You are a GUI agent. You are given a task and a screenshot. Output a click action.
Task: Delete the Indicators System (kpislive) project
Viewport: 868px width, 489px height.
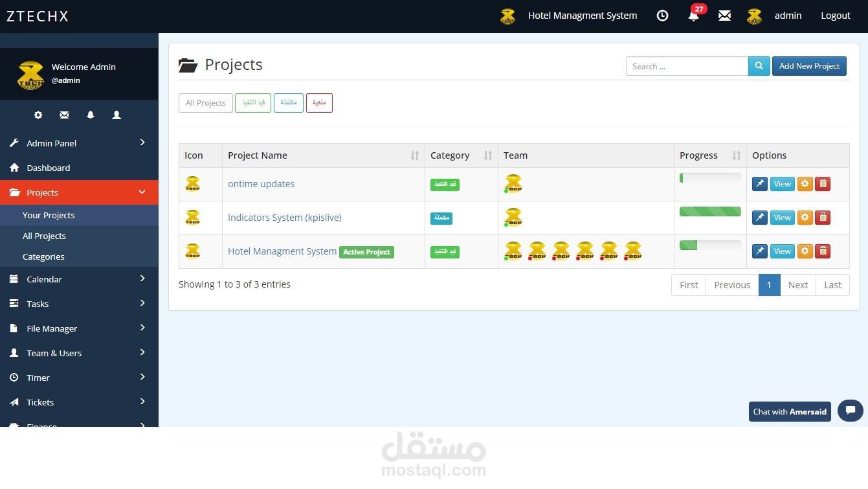[x=823, y=218]
